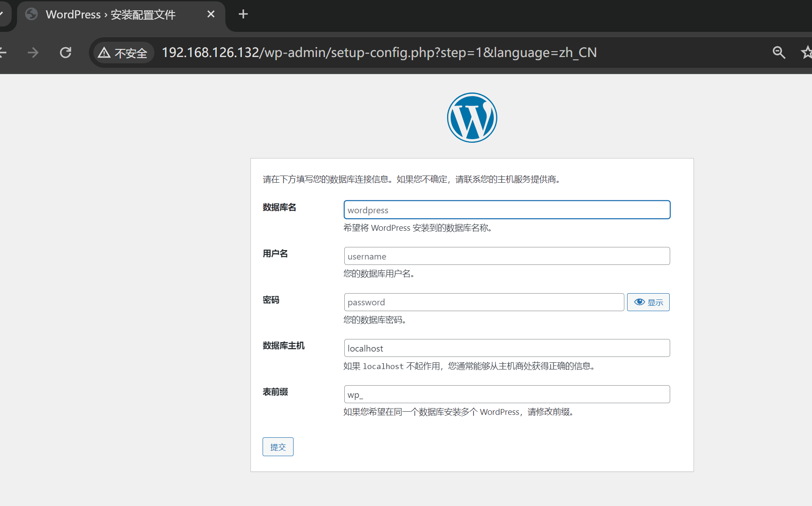The image size is (812, 506).
Task: Click the URL in the address bar
Action: (379, 53)
